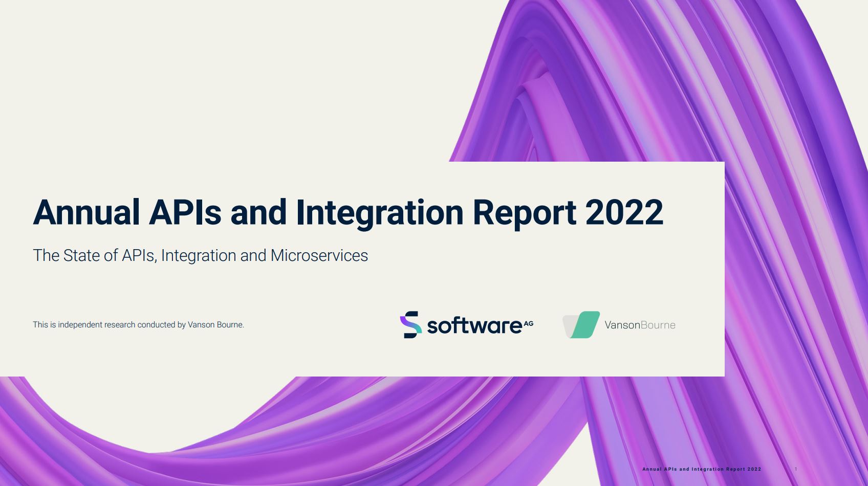This screenshot has height=486, width=868.
Task: Click the footer text "Annual APIs and Integration Report 2022"
Action: click(702, 469)
